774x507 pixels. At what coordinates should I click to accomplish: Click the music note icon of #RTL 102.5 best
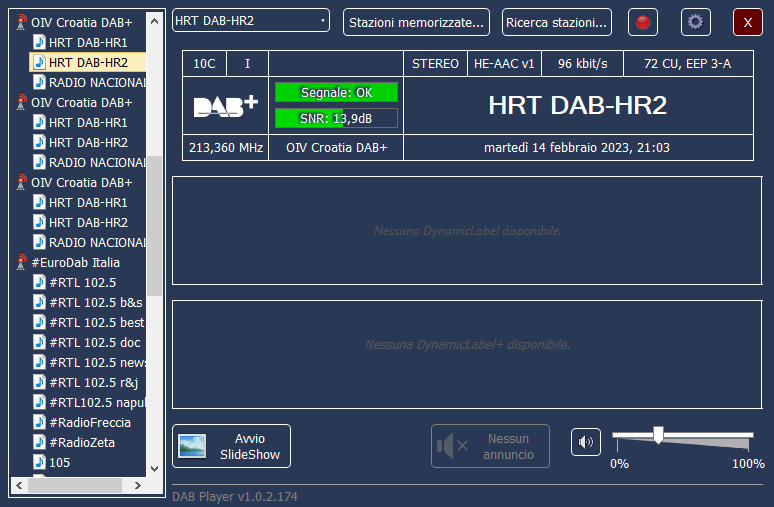(x=39, y=322)
